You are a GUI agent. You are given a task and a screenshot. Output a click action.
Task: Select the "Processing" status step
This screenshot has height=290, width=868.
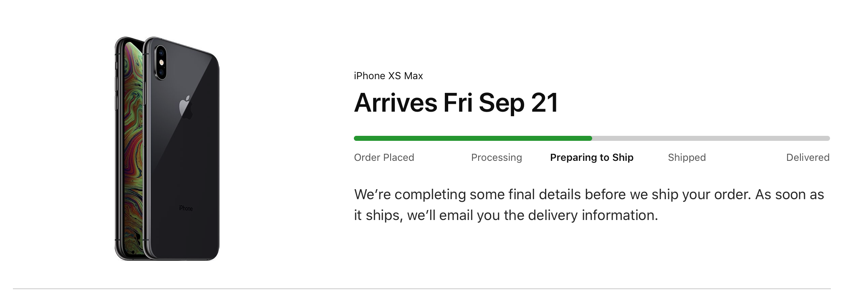point(496,157)
